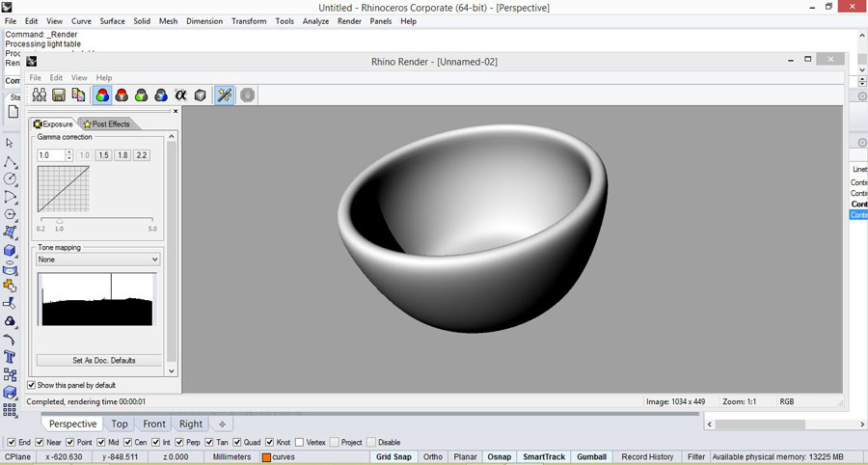Click the exposure panel vertical scrollbar
This screenshot has height=465, width=868.
[172, 254]
